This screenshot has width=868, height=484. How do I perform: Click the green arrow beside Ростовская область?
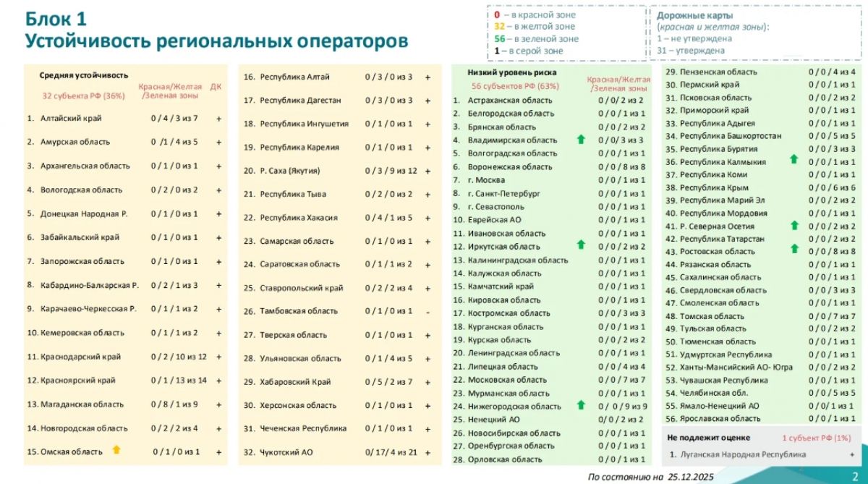(x=794, y=250)
